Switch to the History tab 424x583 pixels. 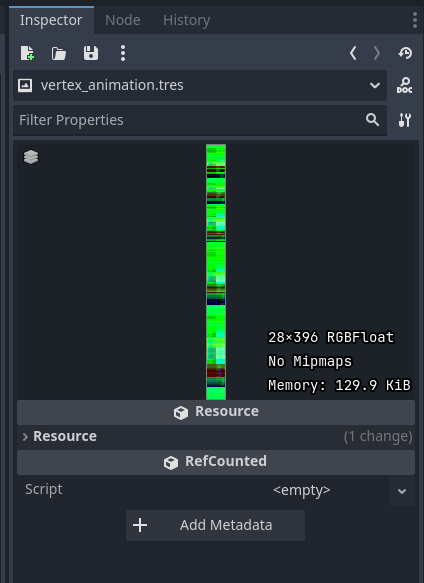(x=186, y=20)
